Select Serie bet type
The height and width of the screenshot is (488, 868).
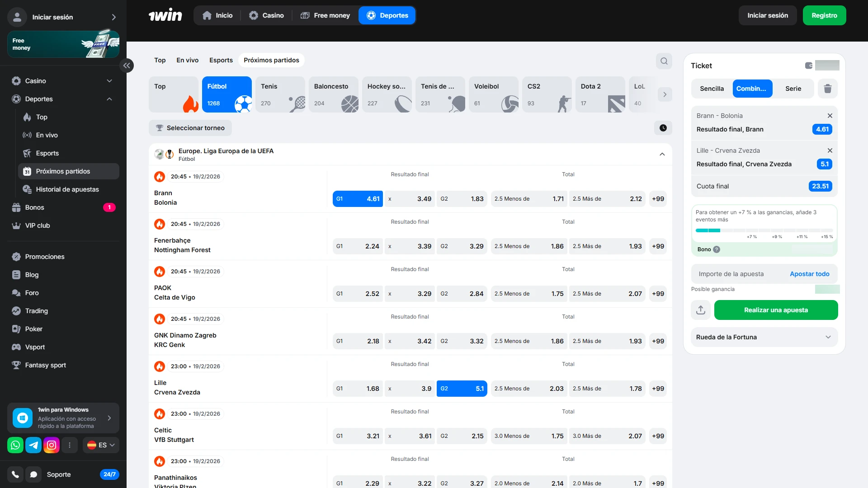[x=793, y=89]
